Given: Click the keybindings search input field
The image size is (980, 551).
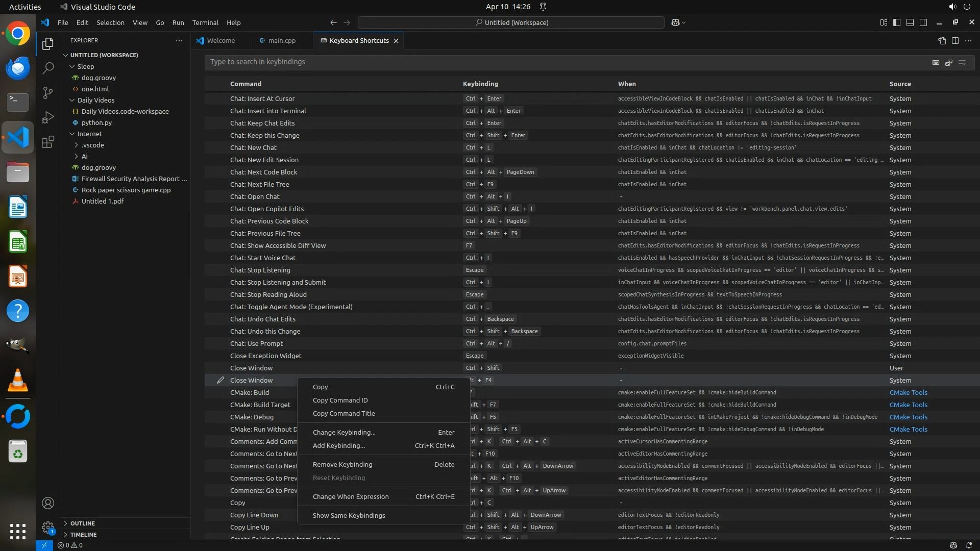Looking at the screenshot, I should pyautogui.click(x=561, y=62).
